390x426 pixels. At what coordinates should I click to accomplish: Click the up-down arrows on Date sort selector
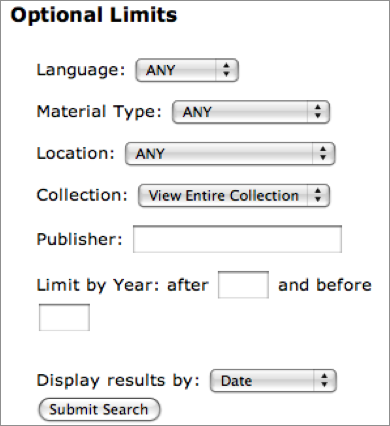[324, 380]
